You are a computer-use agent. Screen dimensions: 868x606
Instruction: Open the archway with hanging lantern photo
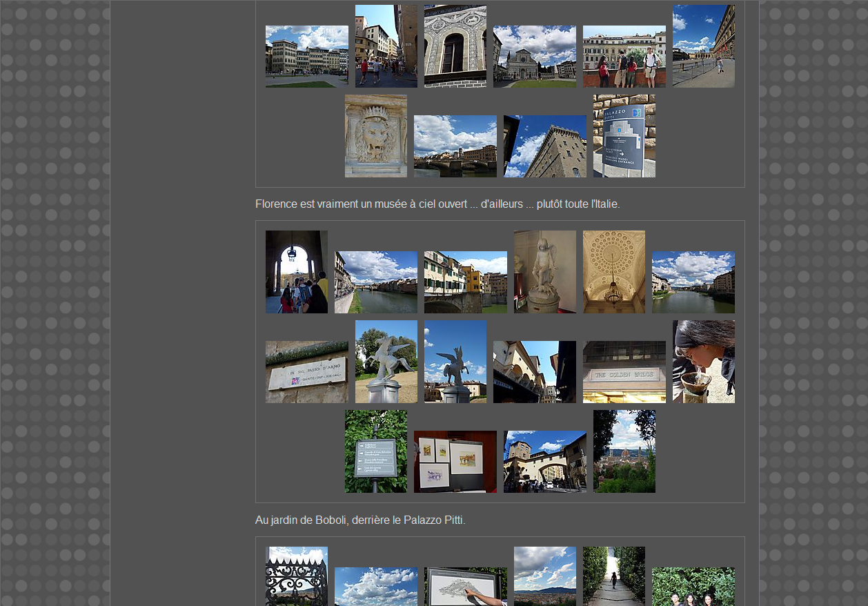coord(296,272)
